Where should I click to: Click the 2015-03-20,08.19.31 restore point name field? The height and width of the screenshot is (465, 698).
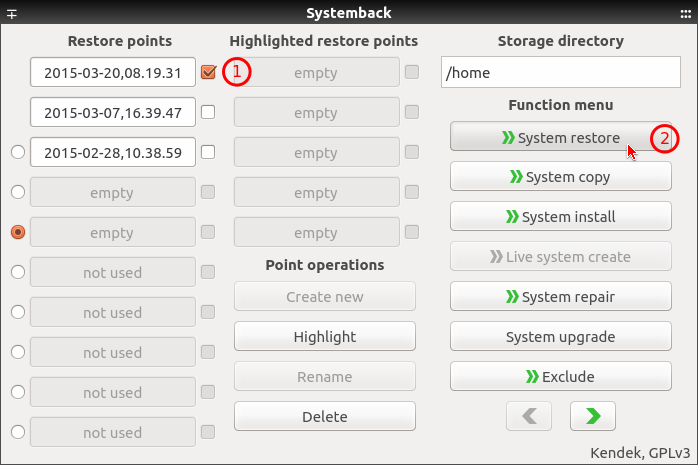coord(113,72)
